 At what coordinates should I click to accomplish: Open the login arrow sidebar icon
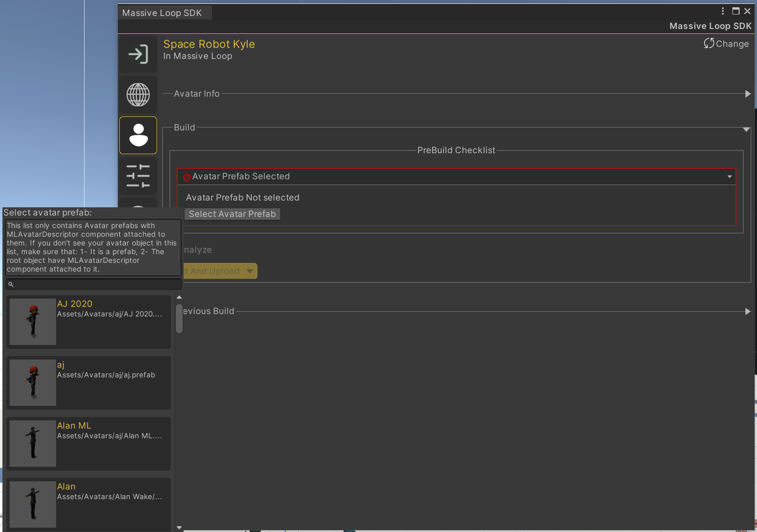pos(138,54)
